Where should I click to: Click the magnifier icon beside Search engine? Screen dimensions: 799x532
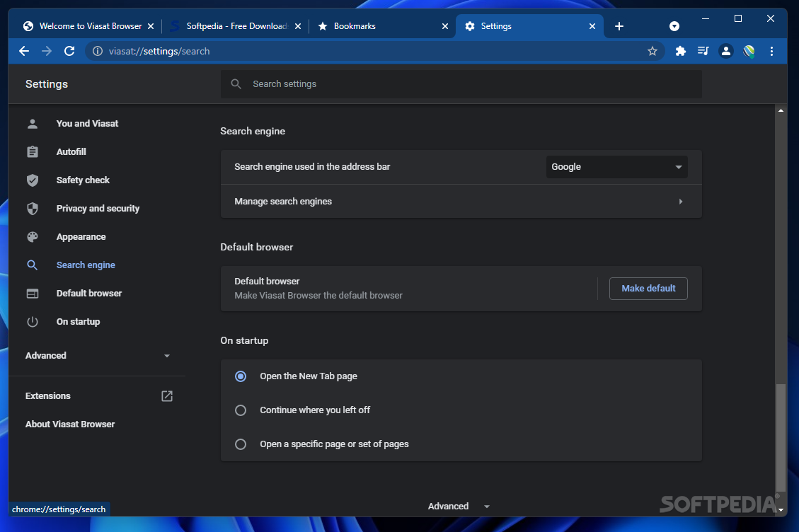point(33,265)
